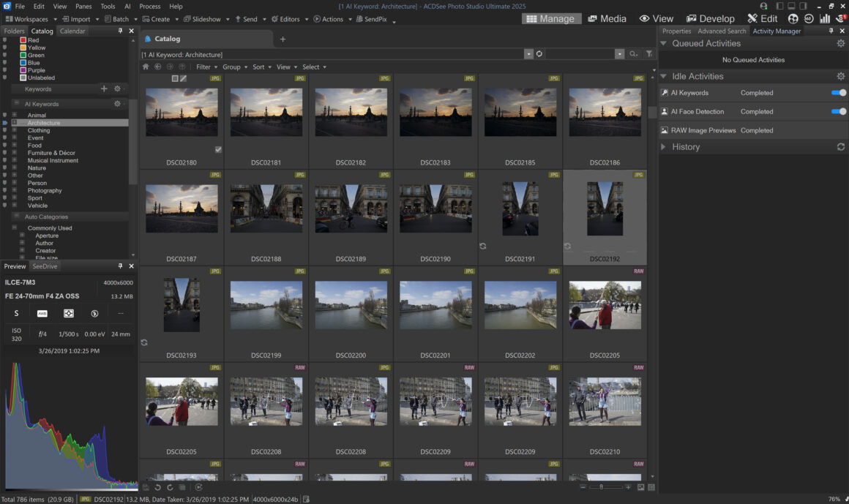Image resolution: width=849 pixels, height=504 pixels.
Task: Open the film reel Photos mode icon
Action: (793, 18)
